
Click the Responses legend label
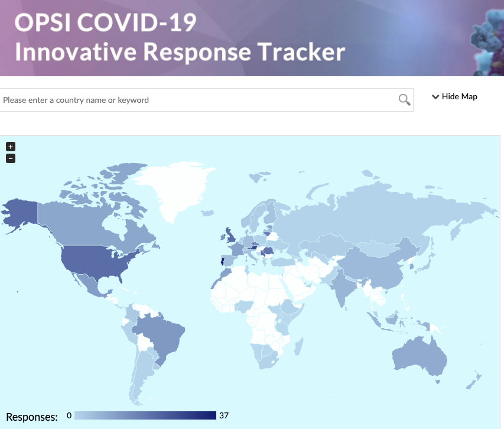click(x=32, y=417)
